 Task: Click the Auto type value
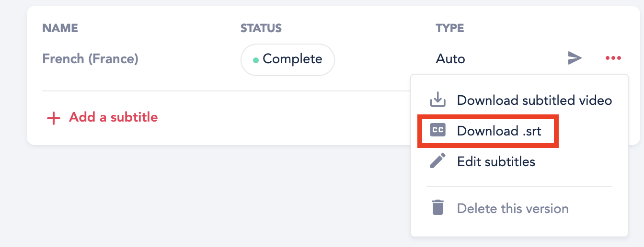(x=450, y=59)
